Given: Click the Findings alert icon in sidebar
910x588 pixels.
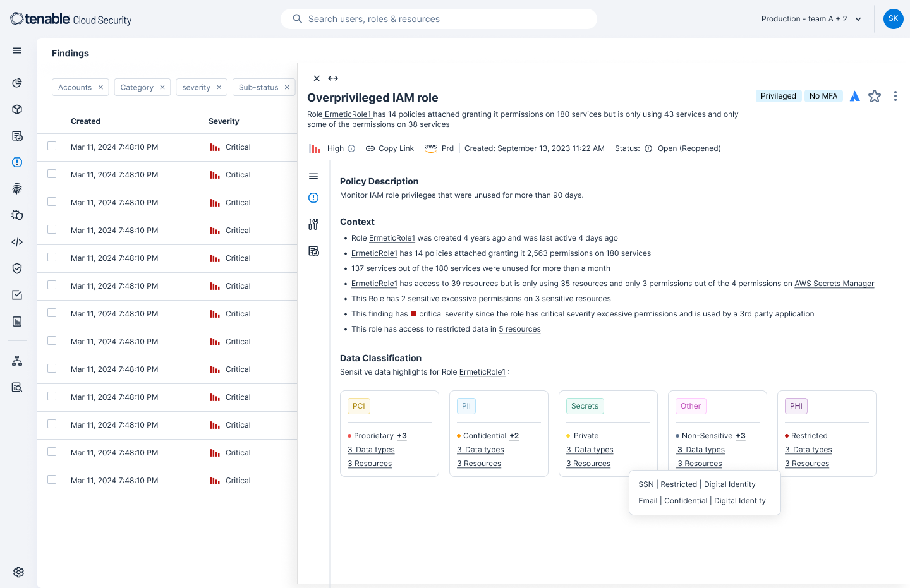Looking at the screenshot, I should click(x=17, y=162).
